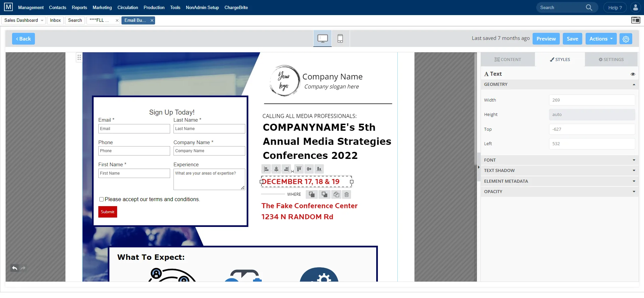Screen dimensions: 644x298
Task: Open the Help menu button
Action: pos(615,7)
